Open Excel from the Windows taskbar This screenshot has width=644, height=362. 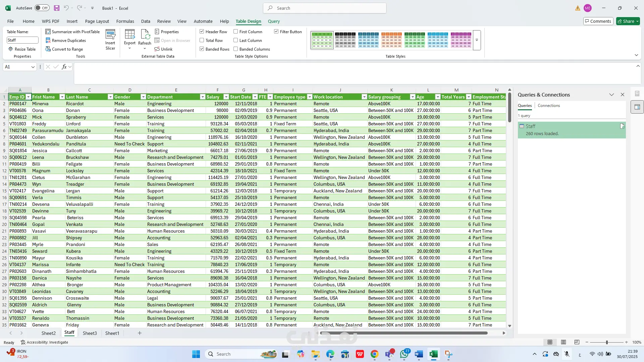(x=433, y=354)
